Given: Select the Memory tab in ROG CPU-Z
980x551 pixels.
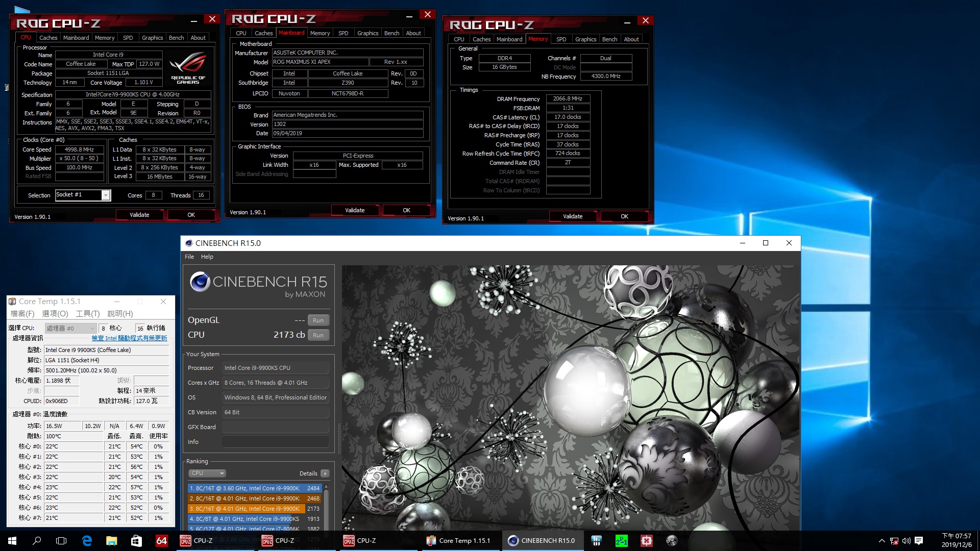Looking at the screenshot, I should coord(535,38).
